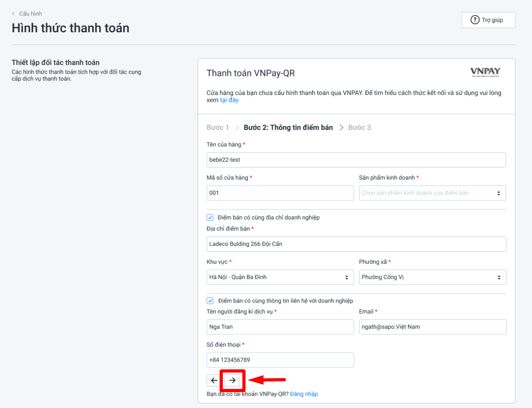Click the VNPAY logo
Screen dimensions: 532x408
pyautogui.click(x=485, y=72)
